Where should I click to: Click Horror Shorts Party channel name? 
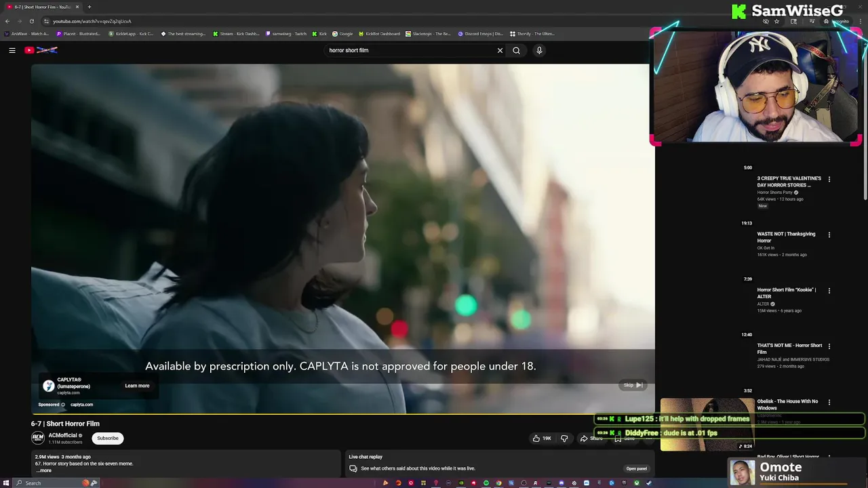pos(775,192)
